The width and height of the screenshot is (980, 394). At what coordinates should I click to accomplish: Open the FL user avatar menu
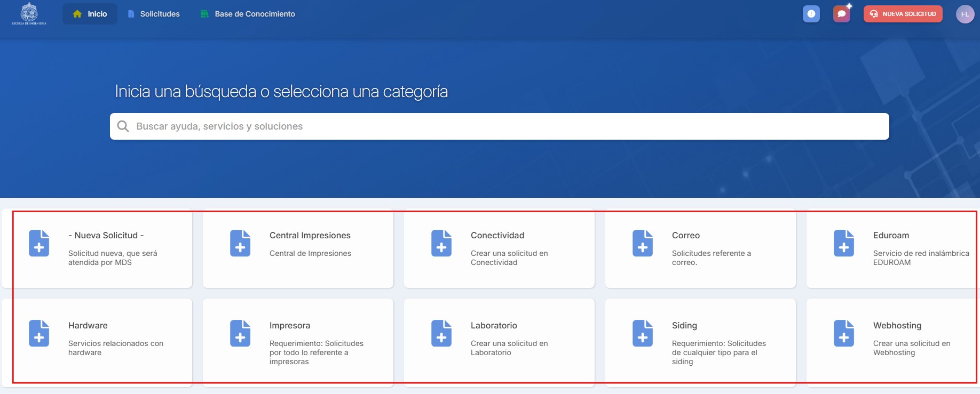[965, 14]
